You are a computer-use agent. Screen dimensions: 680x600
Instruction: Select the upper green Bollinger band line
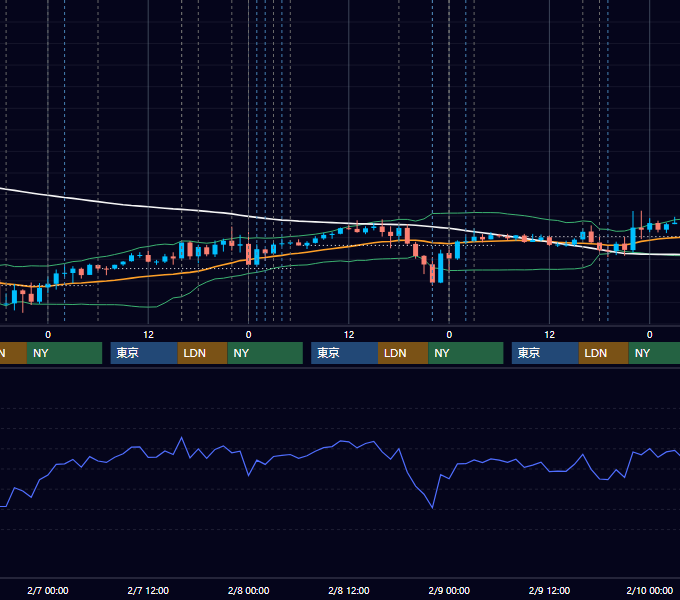click(477, 212)
